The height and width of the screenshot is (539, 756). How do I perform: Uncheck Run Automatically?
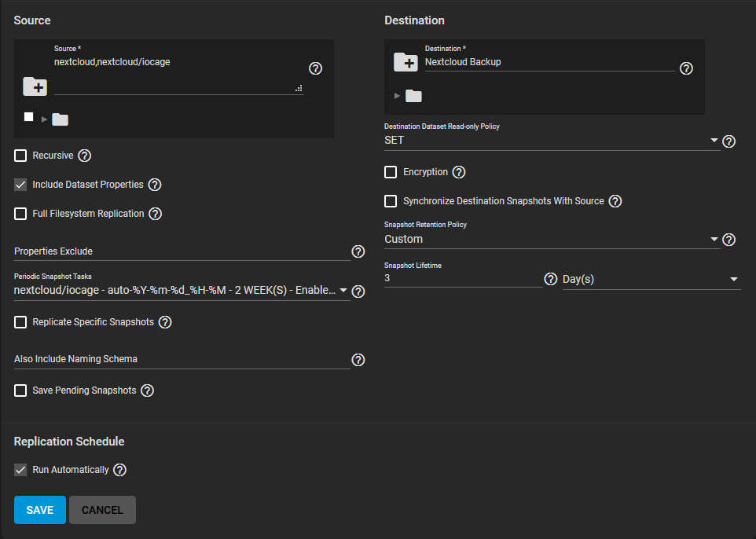tap(20, 470)
